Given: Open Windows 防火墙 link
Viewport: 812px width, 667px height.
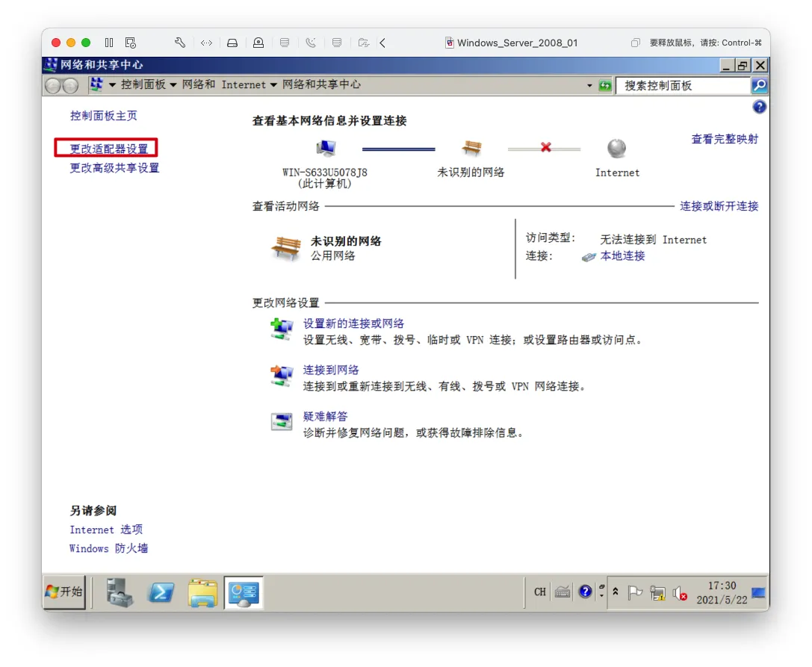Looking at the screenshot, I should click(x=109, y=548).
